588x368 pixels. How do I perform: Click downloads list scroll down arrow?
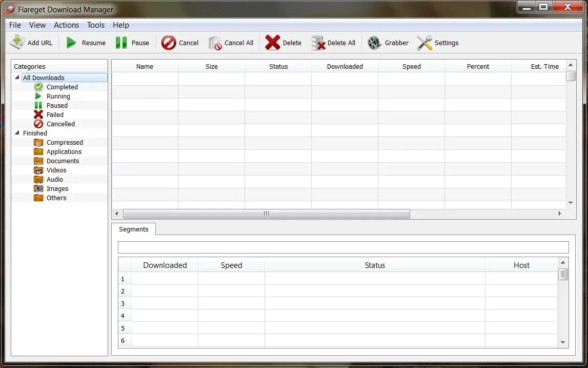(x=571, y=203)
